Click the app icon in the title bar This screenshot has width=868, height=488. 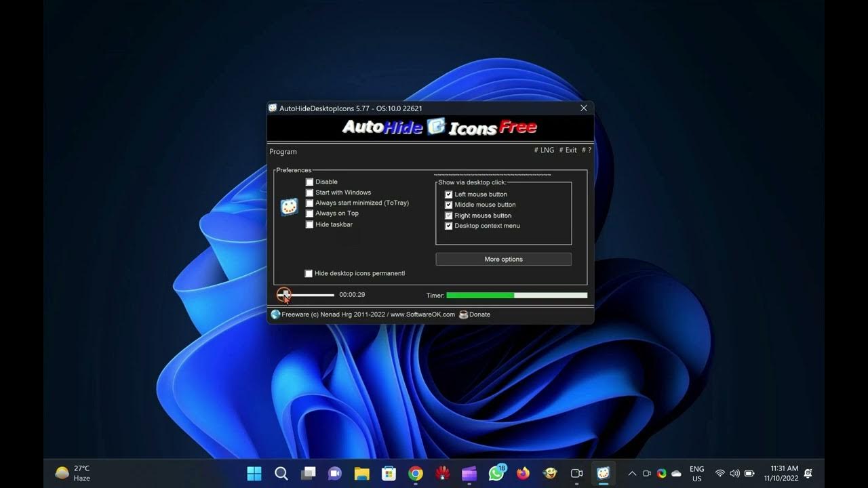273,108
